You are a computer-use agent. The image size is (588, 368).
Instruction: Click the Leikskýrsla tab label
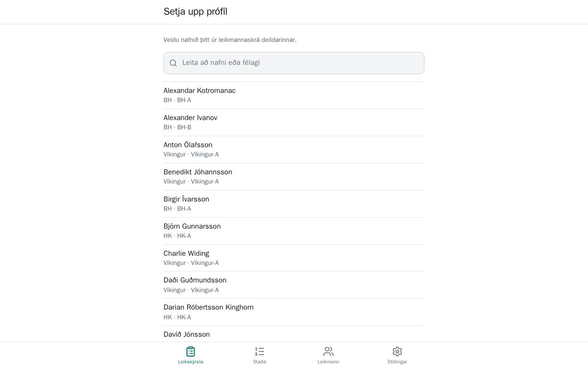[x=191, y=362]
